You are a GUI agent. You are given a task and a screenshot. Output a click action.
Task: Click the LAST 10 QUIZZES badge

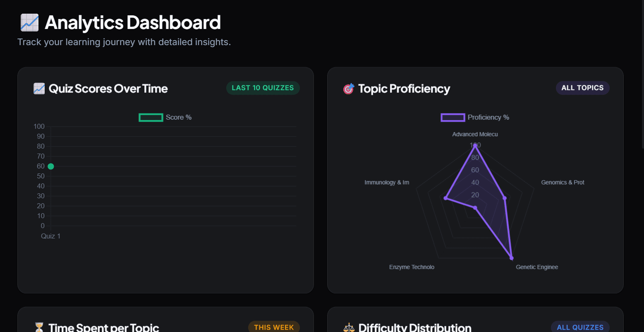[x=263, y=88]
